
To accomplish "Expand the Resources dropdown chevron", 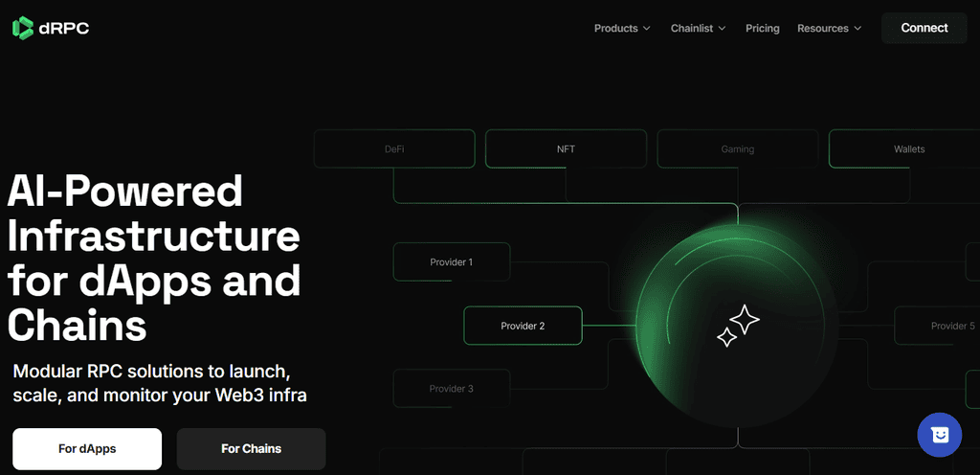I will [857, 29].
